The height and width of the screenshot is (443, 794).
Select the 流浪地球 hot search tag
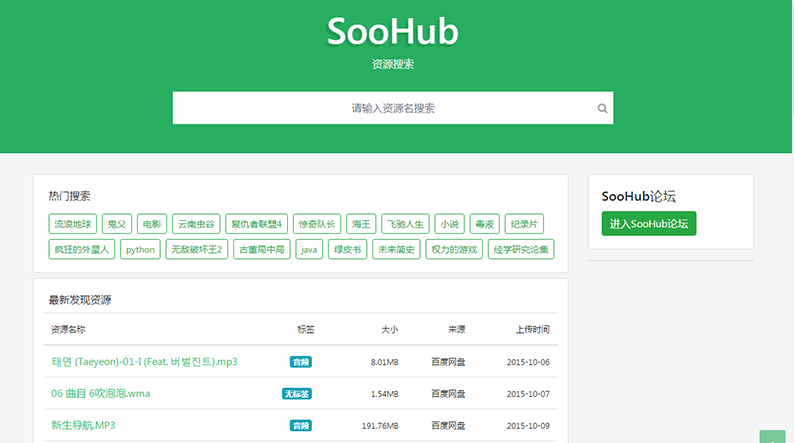73,224
